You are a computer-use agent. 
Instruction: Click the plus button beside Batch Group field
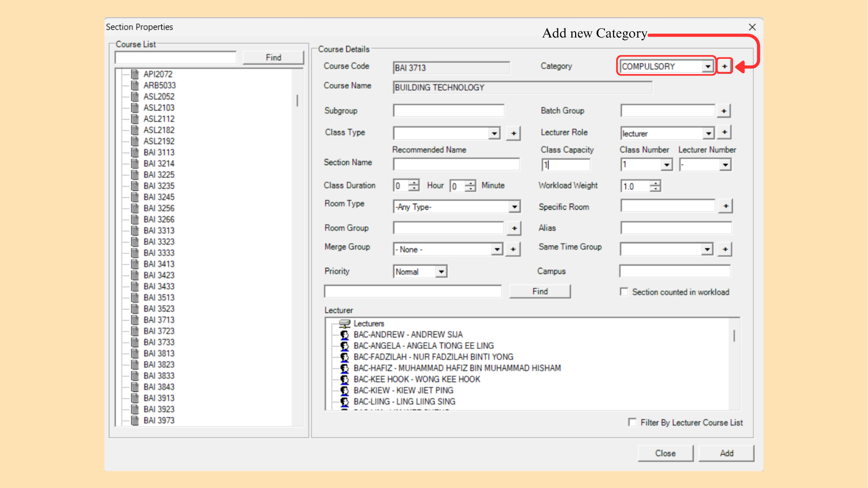click(724, 111)
